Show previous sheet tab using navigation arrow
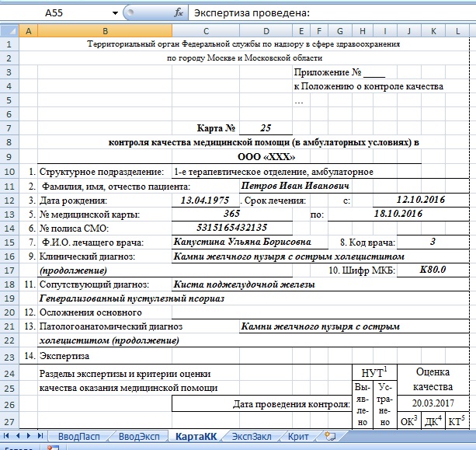476x450 pixels. pyautogui.click(x=18, y=436)
